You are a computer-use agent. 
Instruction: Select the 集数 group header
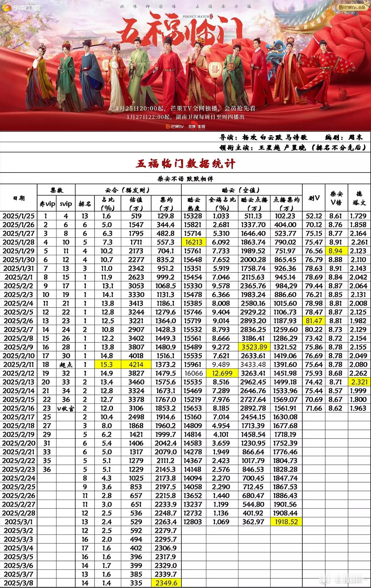click(56, 190)
